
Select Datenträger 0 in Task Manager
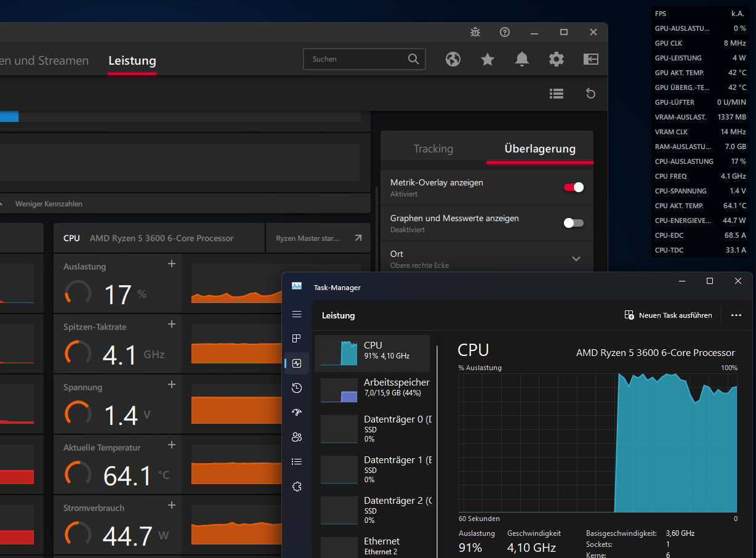point(372,429)
